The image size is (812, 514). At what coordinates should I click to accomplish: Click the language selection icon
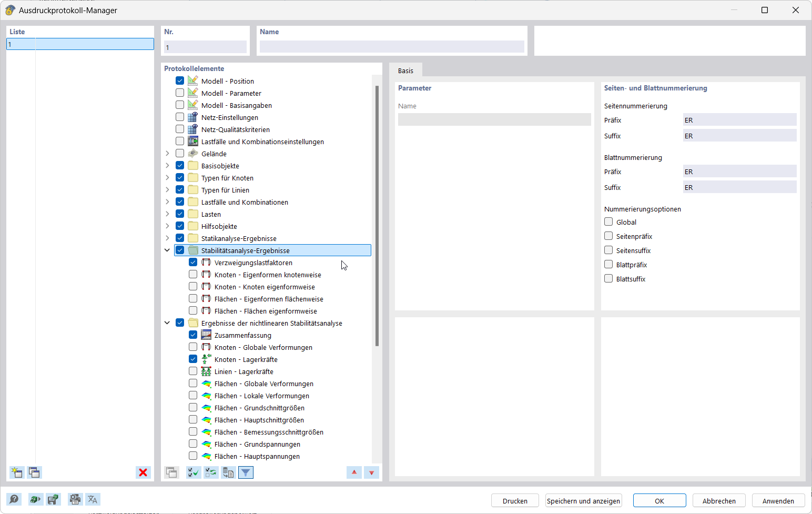tap(93, 499)
